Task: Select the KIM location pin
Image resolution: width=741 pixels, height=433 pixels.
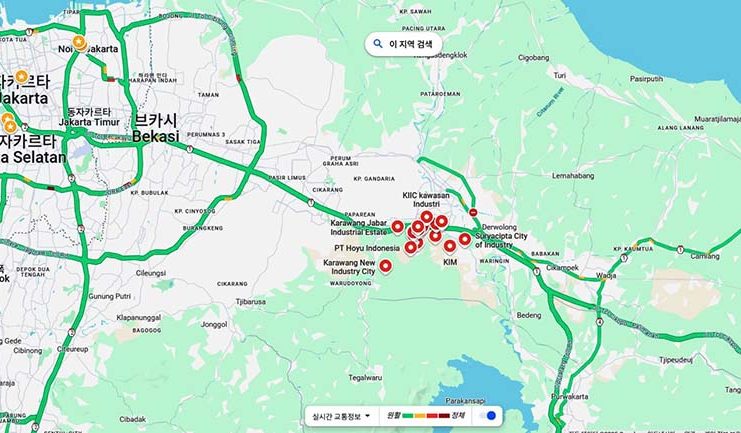Action: [x=449, y=246]
